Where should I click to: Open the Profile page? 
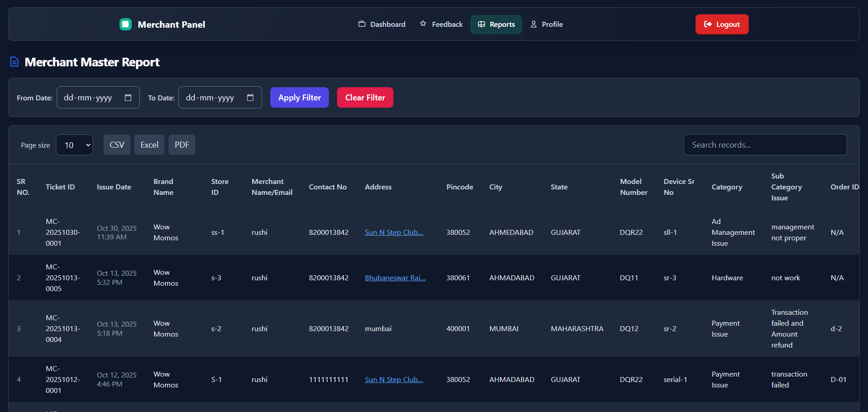(547, 24)
